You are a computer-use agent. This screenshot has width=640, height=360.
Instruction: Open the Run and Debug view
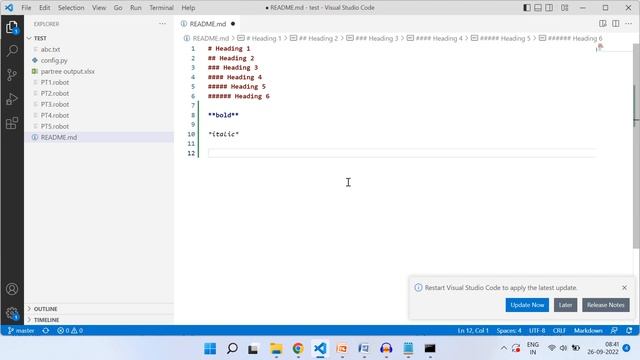pos(12,99)
